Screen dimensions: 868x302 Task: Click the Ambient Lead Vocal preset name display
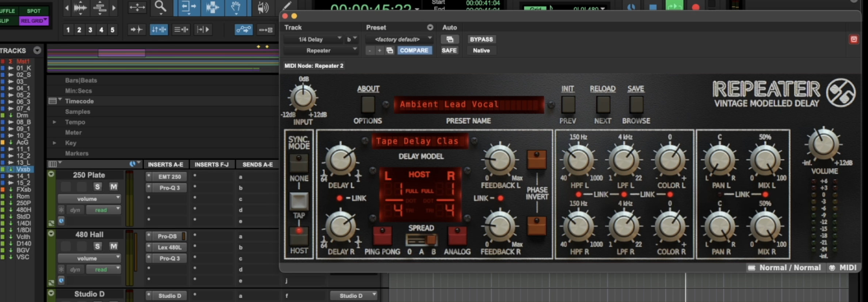click(469, 105)
